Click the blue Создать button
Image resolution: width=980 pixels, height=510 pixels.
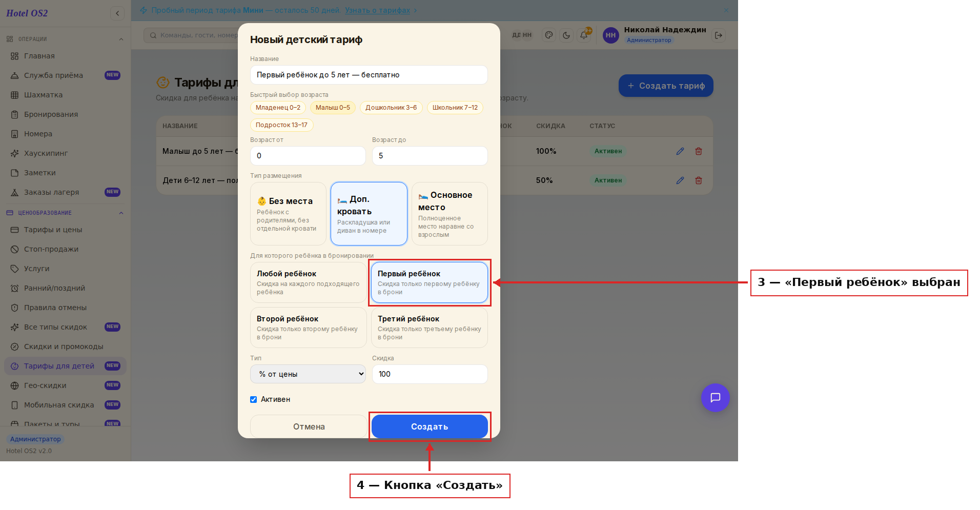[430, 426]
